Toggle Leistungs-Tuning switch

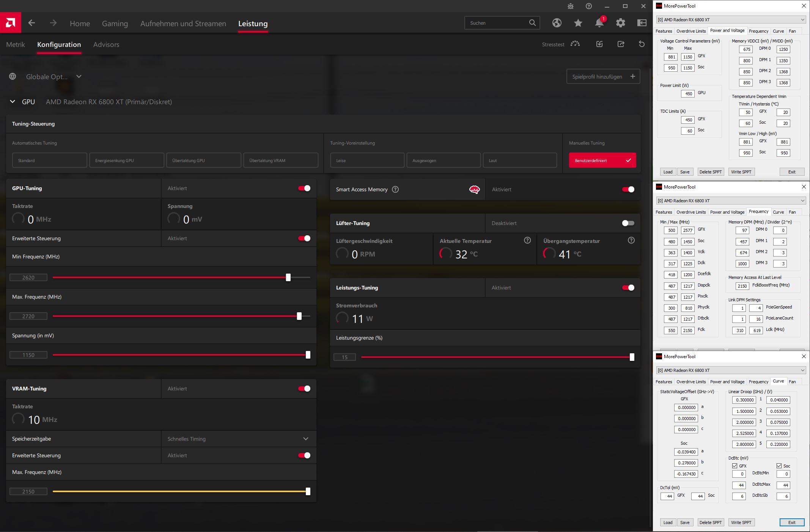[628, 288]
